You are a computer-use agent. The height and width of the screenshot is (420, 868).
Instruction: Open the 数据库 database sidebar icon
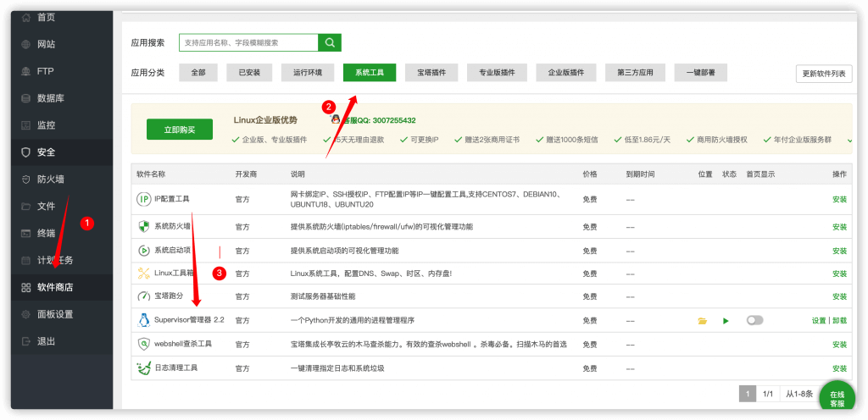[x=25, y=98]
